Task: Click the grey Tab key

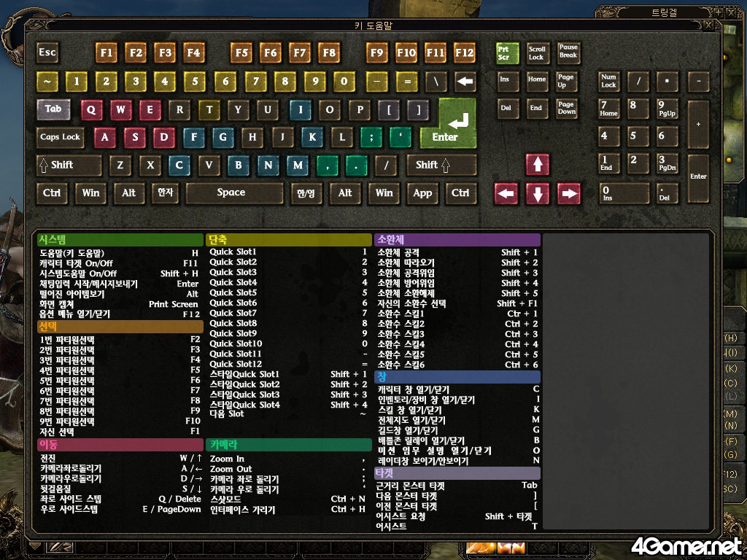Action: pos(53,109)
